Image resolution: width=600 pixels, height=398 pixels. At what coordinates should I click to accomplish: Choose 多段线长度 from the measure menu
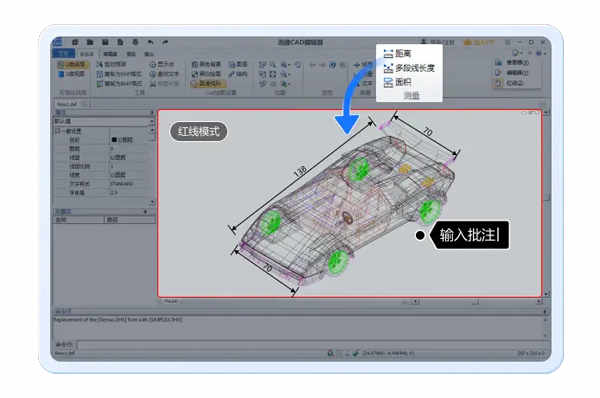coord(409,68)
